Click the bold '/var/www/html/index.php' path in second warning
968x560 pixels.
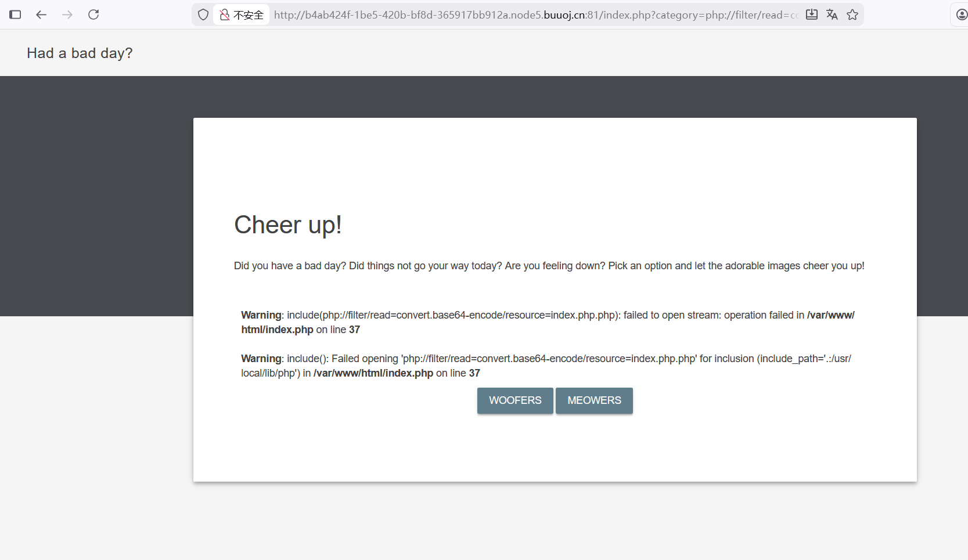click(373, 373)
